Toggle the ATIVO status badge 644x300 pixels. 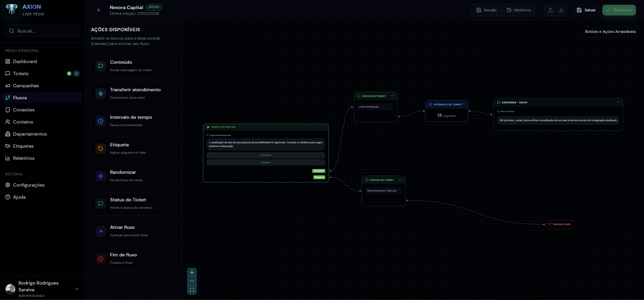coord(154,7)
